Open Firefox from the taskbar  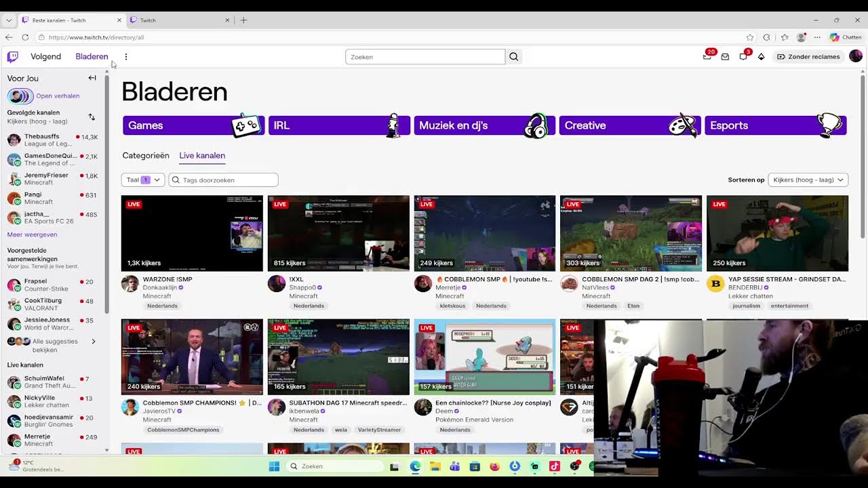click(494, 466)
